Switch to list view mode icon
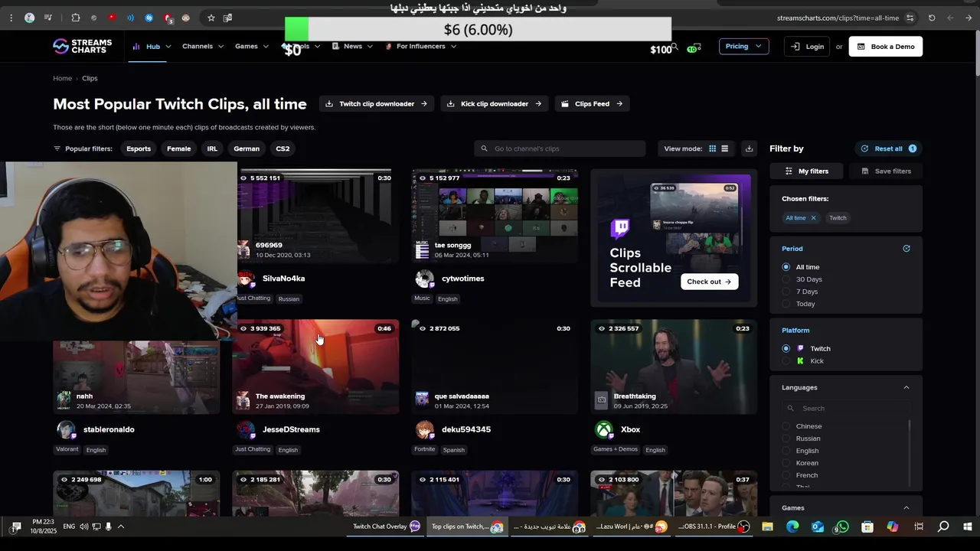Image resolution: width=980 pixels, height=551 pixels. tap(724, 148)
